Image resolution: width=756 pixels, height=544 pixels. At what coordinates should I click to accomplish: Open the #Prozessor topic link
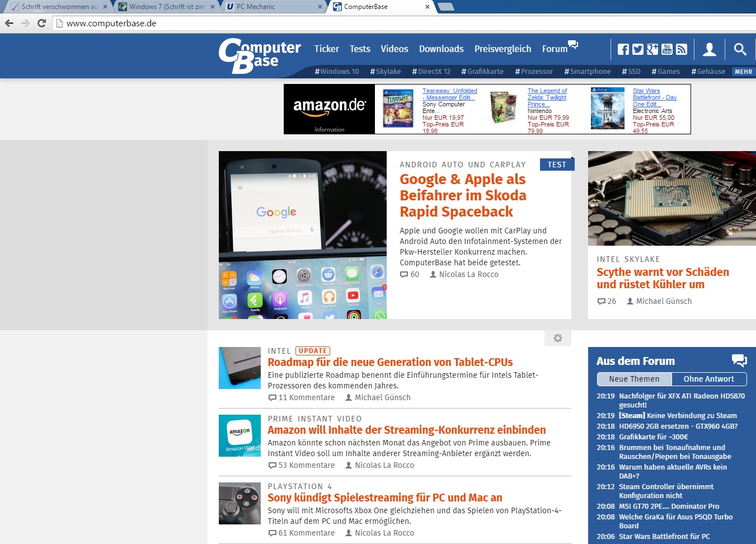(x=534, y=72)
